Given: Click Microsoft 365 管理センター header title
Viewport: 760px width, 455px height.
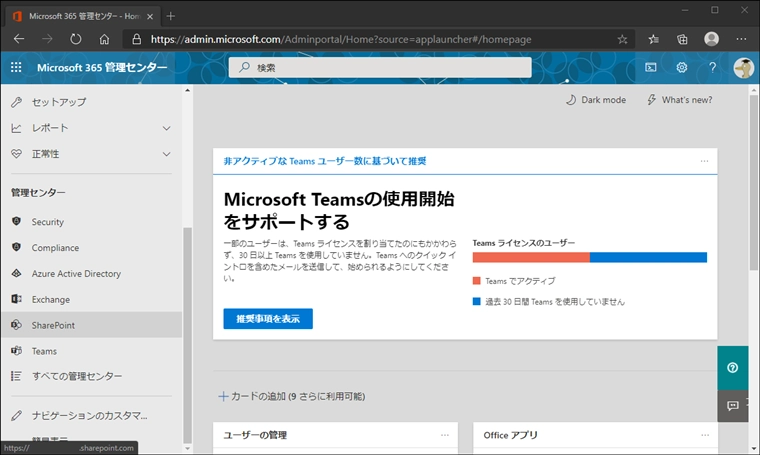Looking at the screenshot, I should [x=102, y=67].
